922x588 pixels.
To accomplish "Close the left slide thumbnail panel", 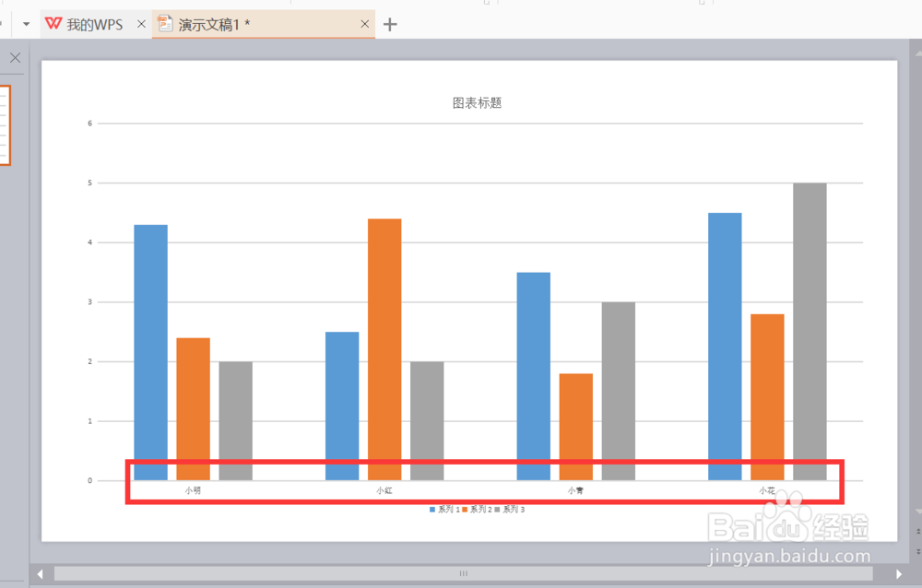I will pyautogui.click(x=15, y=57).
